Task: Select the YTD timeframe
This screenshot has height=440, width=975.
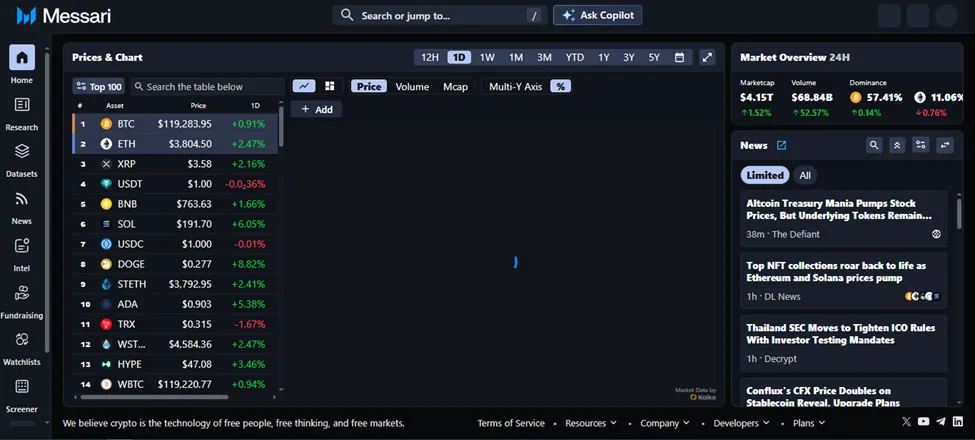Action: [575, 57]
